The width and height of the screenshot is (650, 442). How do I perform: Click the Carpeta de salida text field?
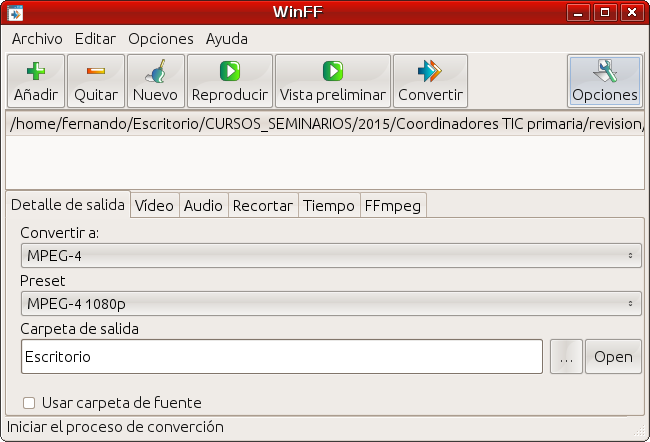tap(281, 356)
